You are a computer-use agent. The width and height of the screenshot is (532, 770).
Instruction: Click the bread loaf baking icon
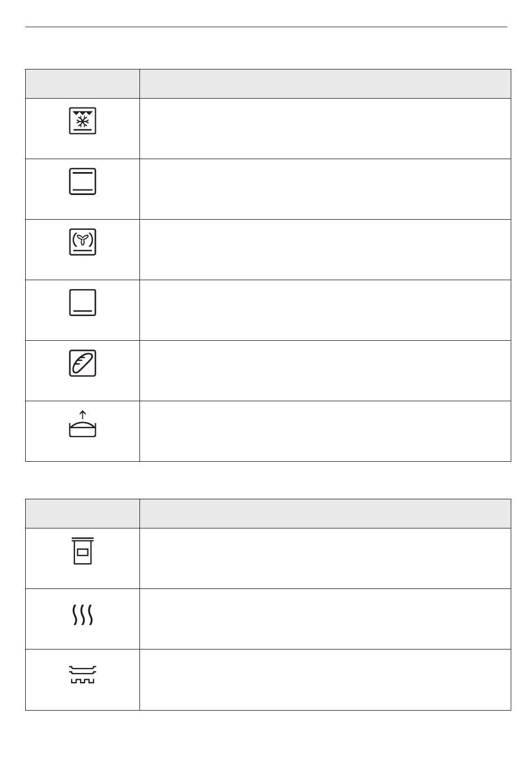pos(82,363)
